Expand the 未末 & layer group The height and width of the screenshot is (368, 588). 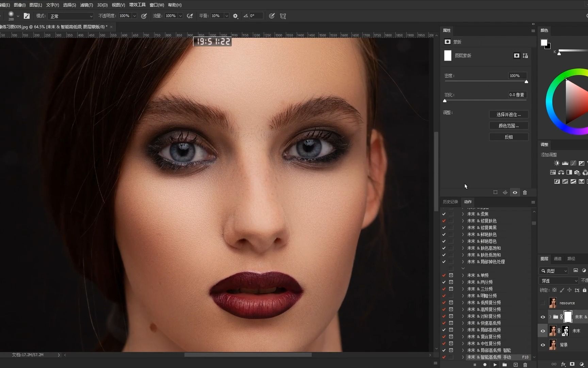point(550,317)
